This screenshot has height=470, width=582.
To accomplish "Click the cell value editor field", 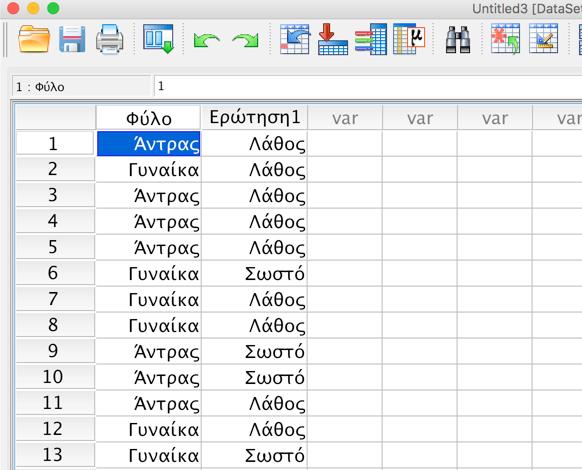I will click(367, 87).
